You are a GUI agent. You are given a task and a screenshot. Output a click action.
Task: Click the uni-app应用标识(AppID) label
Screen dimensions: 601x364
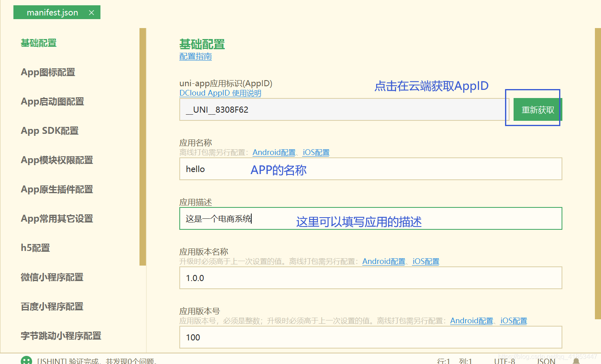coord(226,83)
